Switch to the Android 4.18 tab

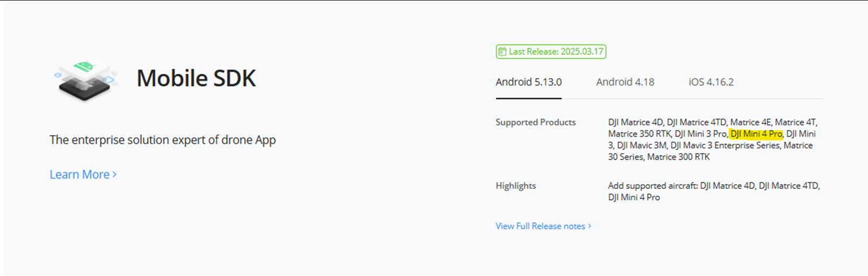point(625,82)
